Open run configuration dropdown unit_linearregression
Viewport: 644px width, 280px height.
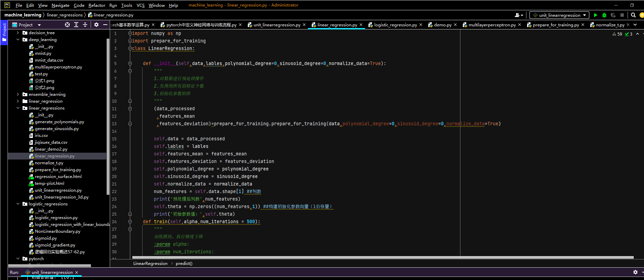click(559, 15)
